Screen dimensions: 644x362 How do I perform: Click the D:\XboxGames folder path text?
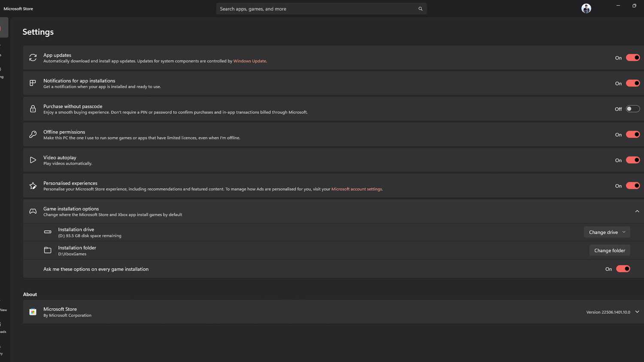click(72, 254)
